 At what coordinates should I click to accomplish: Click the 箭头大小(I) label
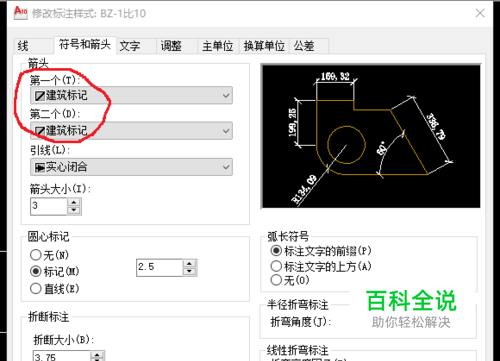(x=60, y=189)
